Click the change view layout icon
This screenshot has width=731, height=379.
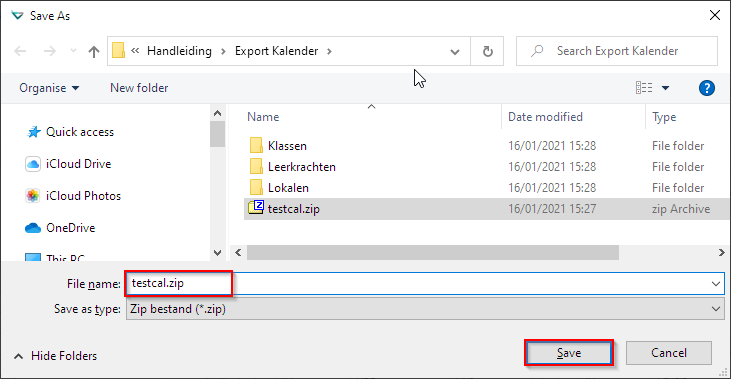coord(644,88)
